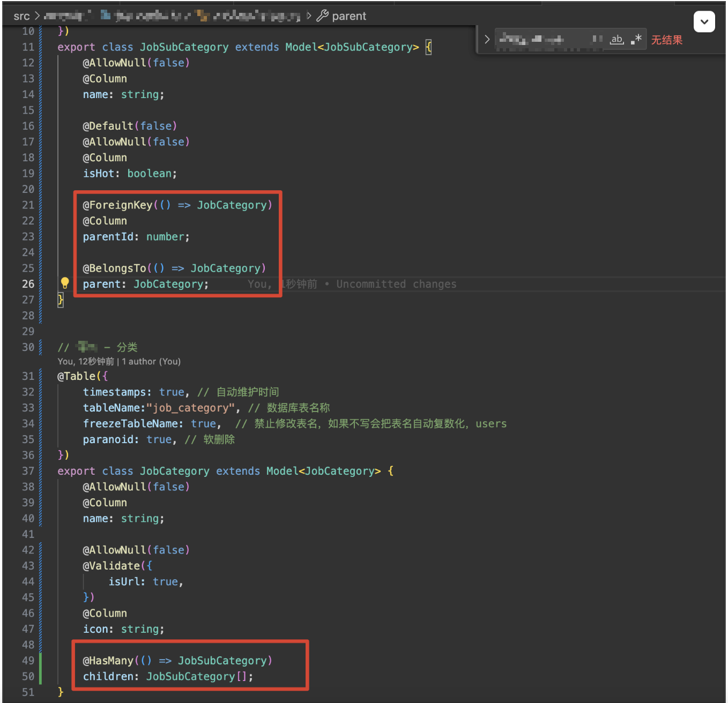
Task: Click the code lens "You, 12秒钟前 | 1 author (You)"
Action: [x=119, y=362]
